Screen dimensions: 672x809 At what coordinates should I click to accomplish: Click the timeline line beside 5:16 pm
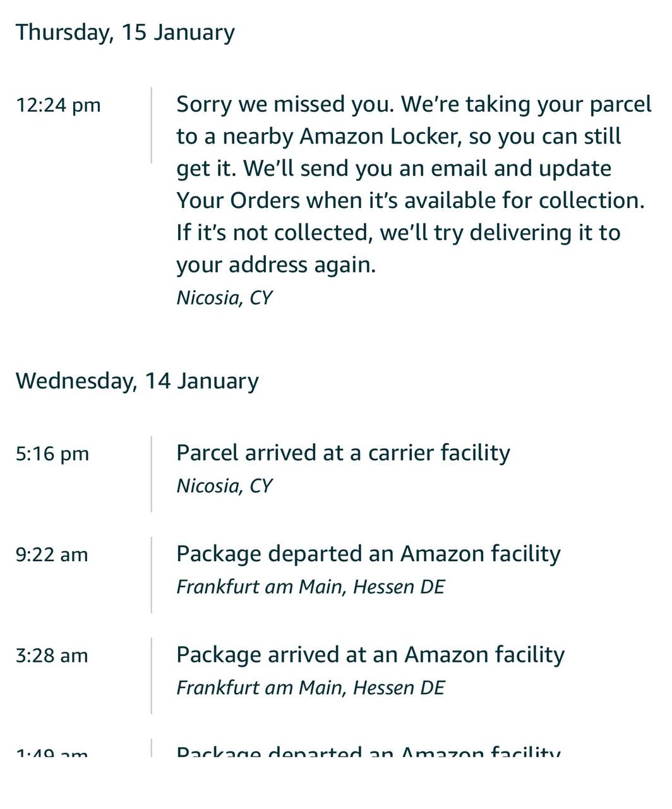coord(152,473)
